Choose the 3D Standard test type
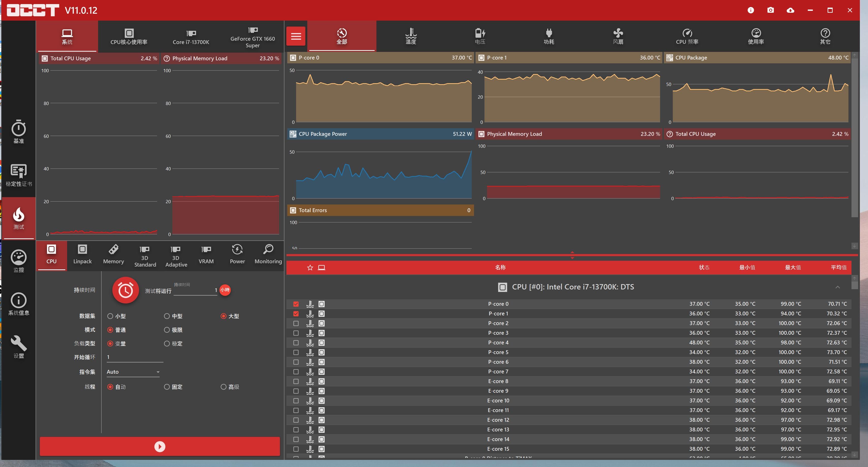Screen dimensions: 868x467 tap(145, 255)
